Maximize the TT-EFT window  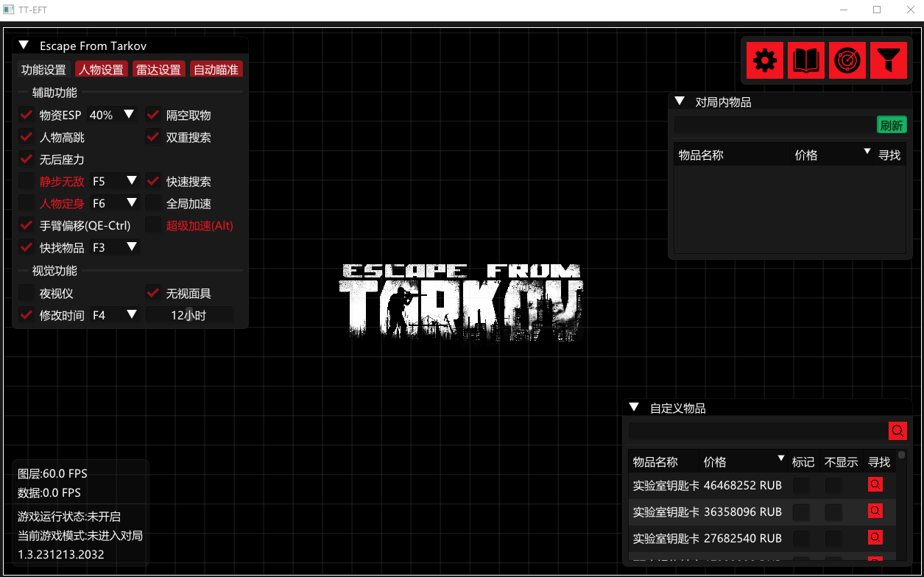coord(877,10)
